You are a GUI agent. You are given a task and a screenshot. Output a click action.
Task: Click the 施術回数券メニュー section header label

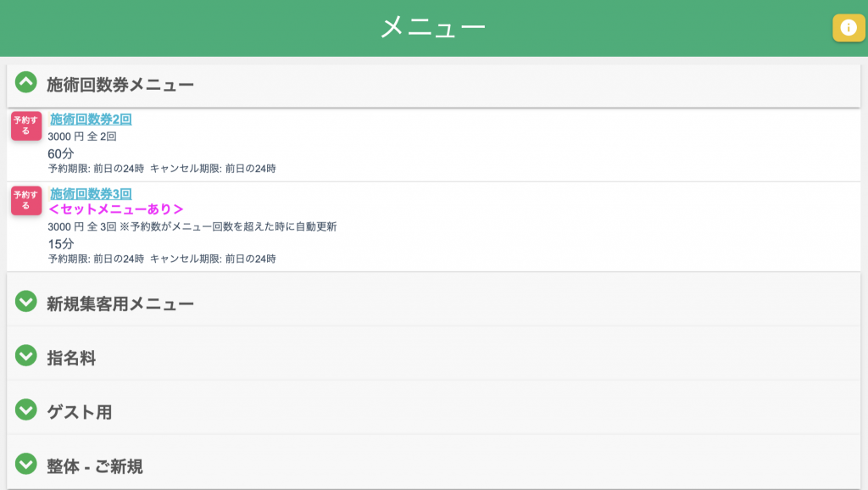click(120, 85)
